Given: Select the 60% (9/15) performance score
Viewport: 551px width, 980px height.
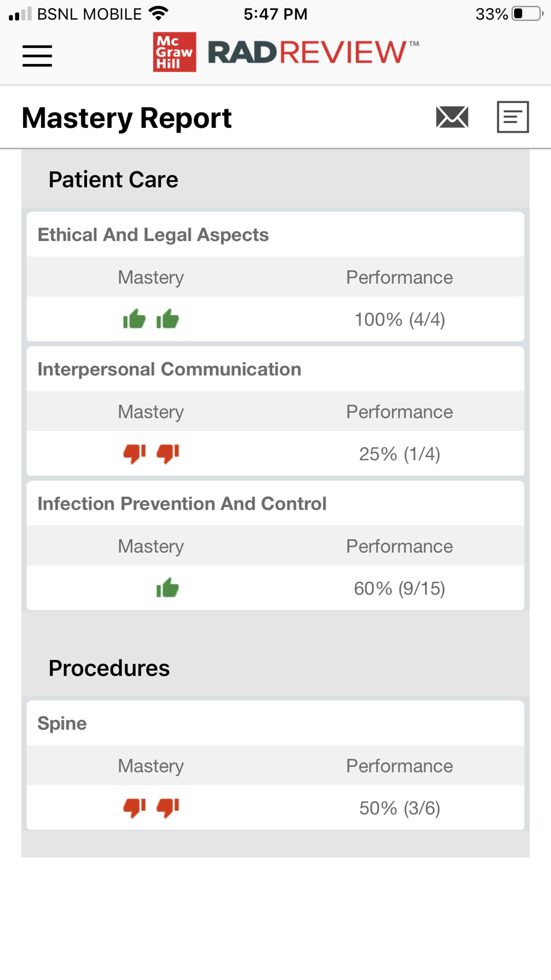Looking at the screenshot, I should 399,589.
